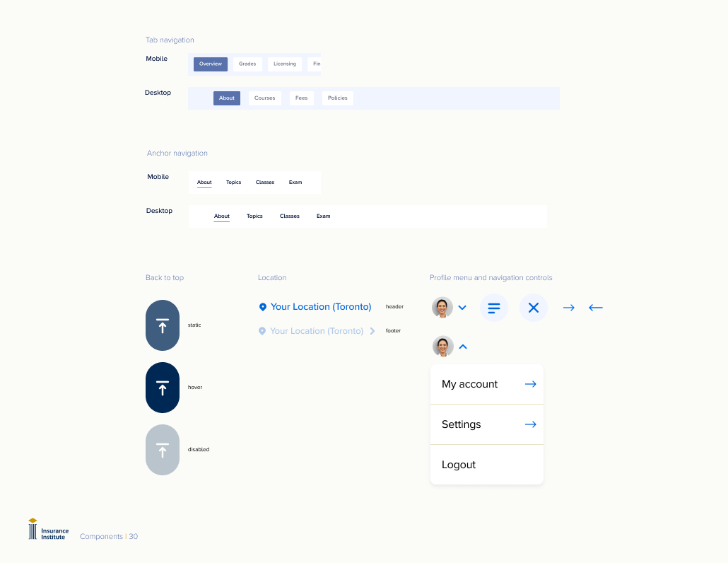The image size is (728, 563).
Task: Click the 'hover' state label
Action: pos(195,388)
